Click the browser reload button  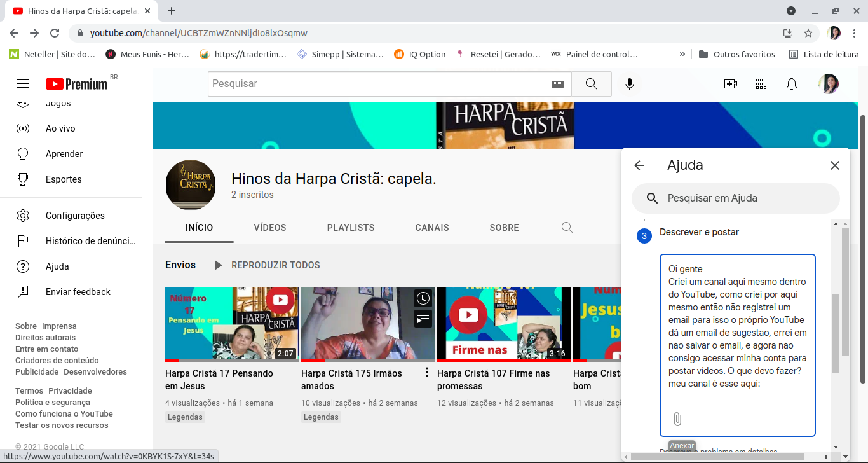coord(55,33)
